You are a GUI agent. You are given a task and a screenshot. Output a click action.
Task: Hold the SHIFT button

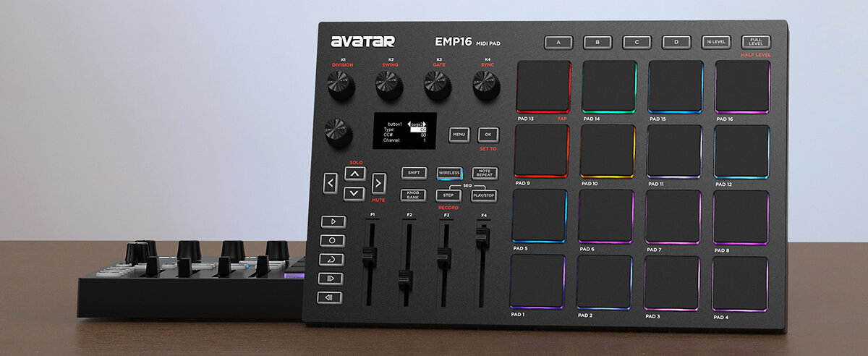tap(414, 173)
